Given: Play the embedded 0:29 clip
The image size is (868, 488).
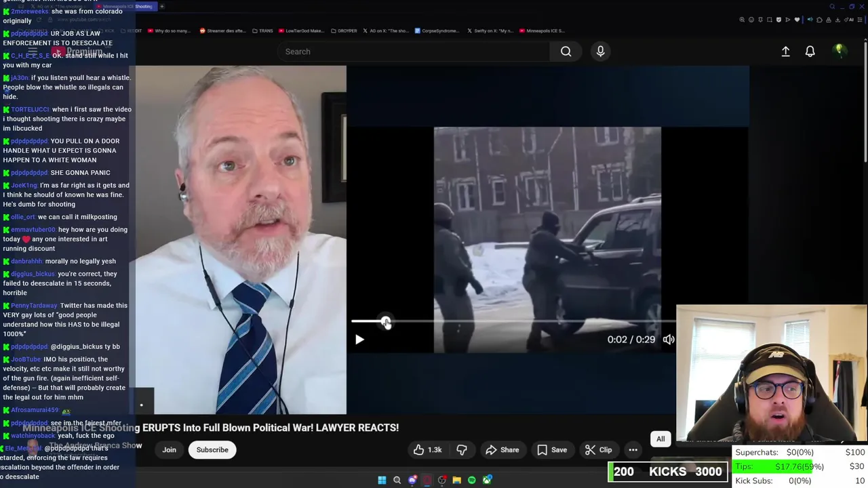Looking at the screenshot, I should (x=359, y=340).
